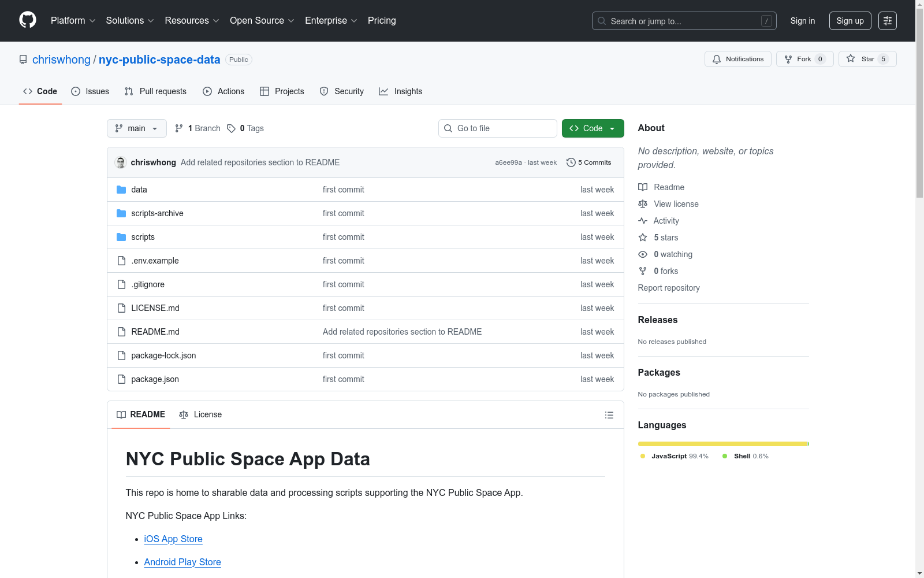Click the pulse icon beside Activity
The image size is (924, 578).
click(x=643, y=221)
